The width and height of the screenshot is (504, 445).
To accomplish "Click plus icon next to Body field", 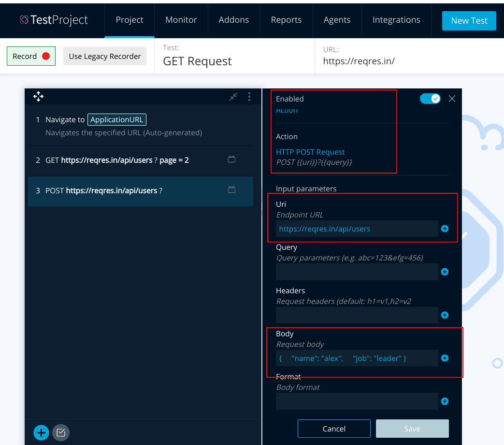I will click(445, 358).
